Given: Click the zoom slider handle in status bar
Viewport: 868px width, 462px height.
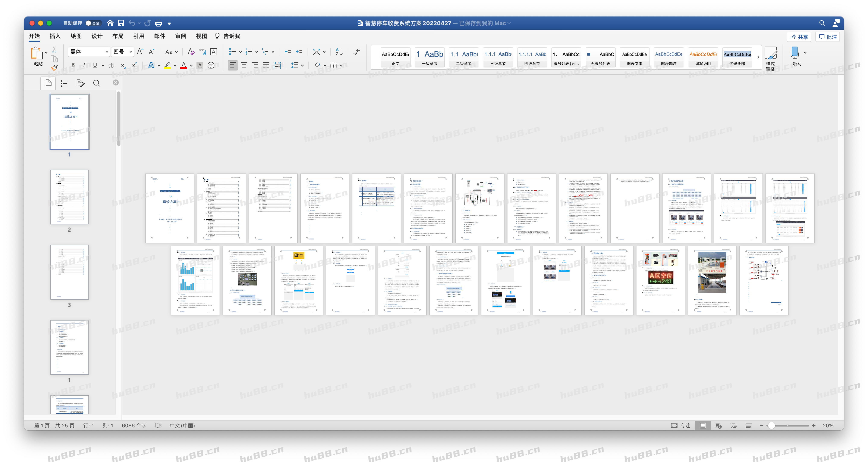Looking at the screenshot, I should click(x=771, y=426).
